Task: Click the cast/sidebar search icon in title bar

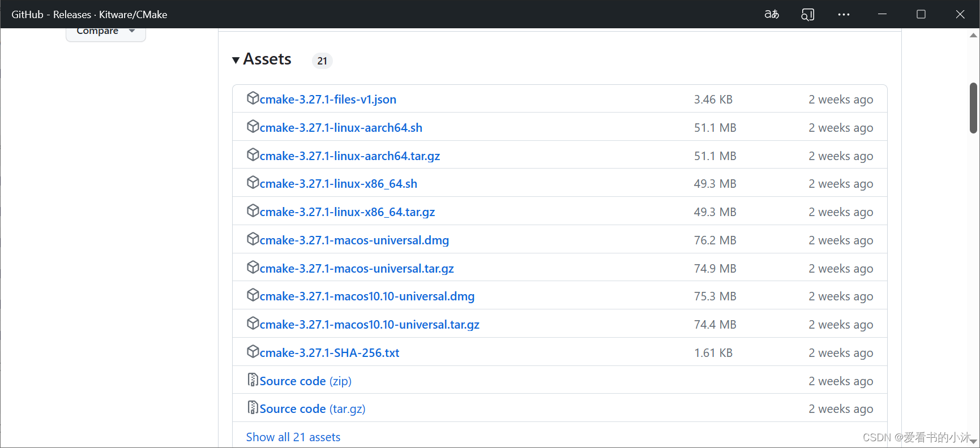Action: (x=808, y=14)
